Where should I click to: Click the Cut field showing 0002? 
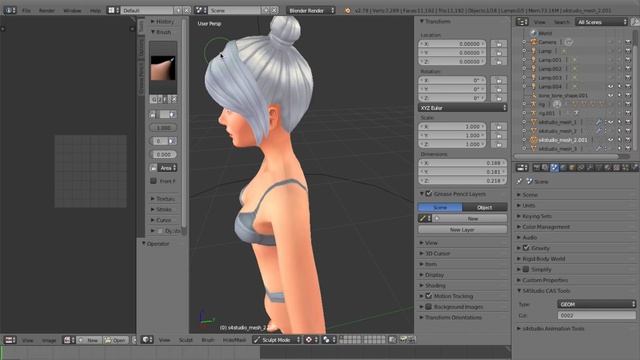(x=596, y=316)
